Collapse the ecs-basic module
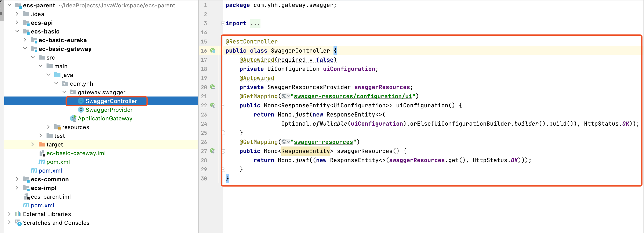Viewport: 644px width, 233px height. pyautogui.click(x=17, y=31)
